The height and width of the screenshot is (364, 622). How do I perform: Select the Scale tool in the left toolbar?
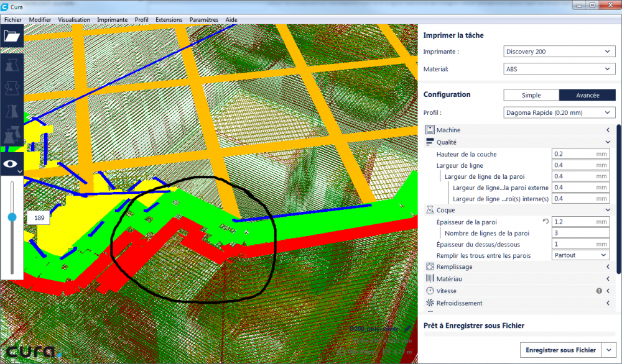coord(12,66)
